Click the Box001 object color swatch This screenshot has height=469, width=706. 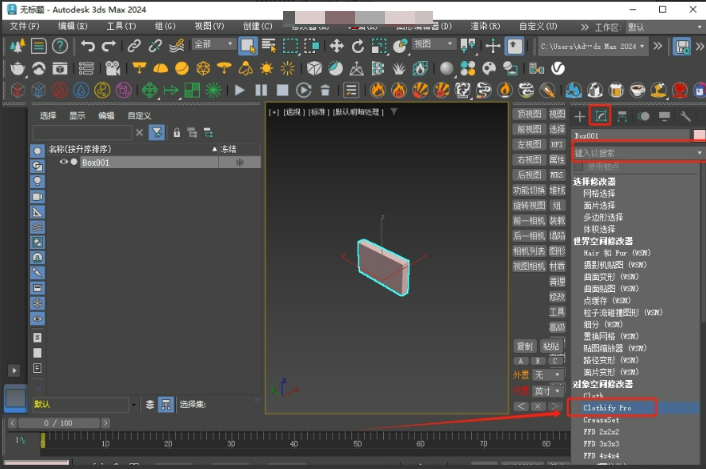pos(699,135)
